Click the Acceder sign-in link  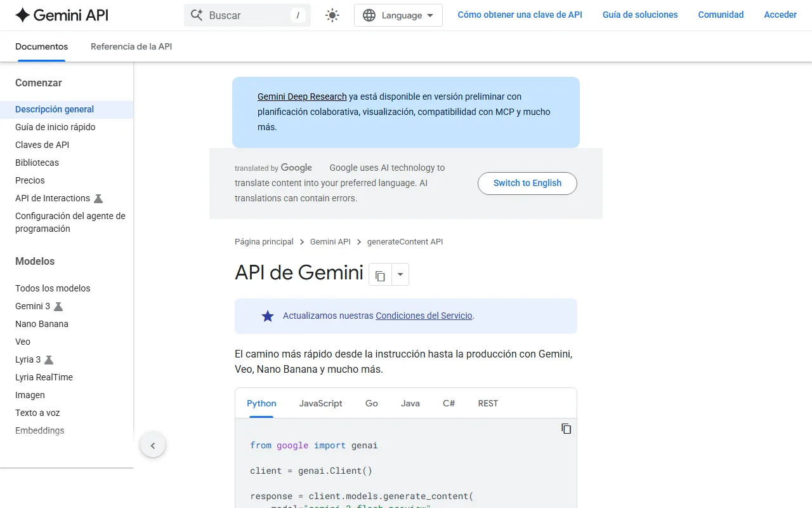[780, 15]
